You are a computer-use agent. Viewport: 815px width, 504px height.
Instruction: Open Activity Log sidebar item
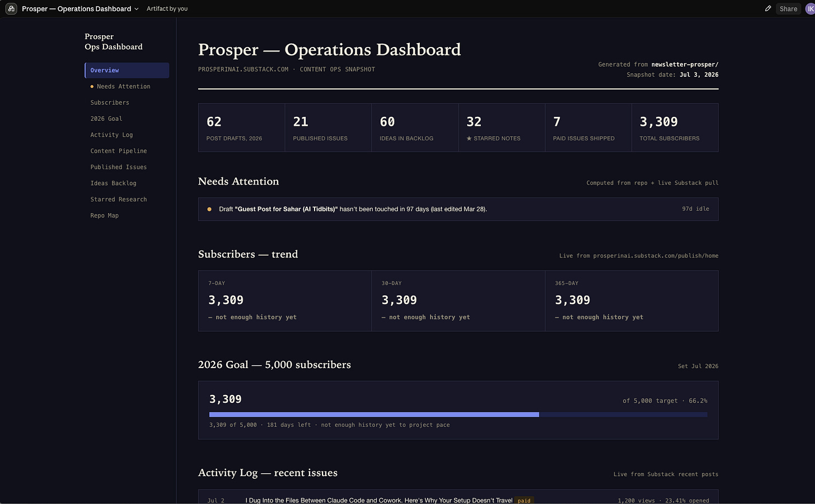(111, 135)
